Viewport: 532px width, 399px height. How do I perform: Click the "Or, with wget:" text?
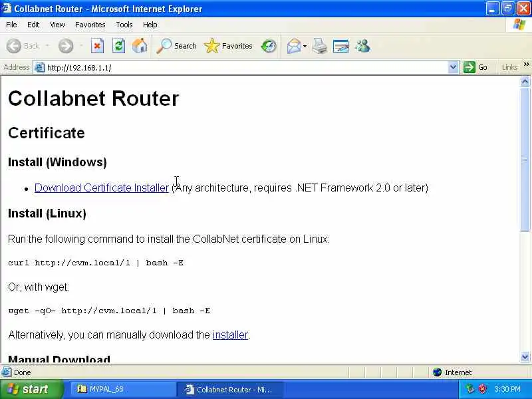[x=39, y=287]
